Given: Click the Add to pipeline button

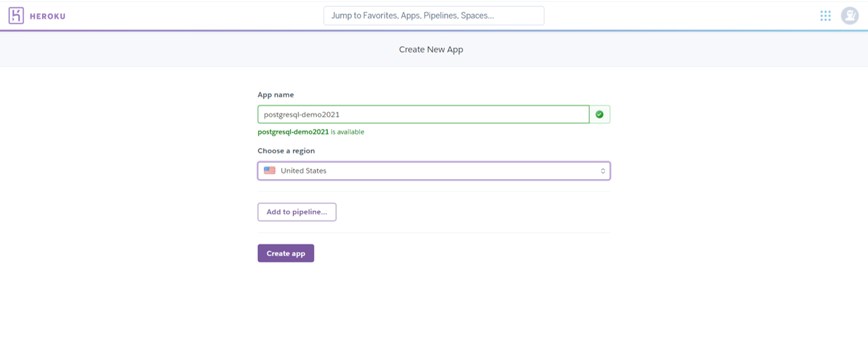Looking at the screenshot, I should click(x=297, y=212).
